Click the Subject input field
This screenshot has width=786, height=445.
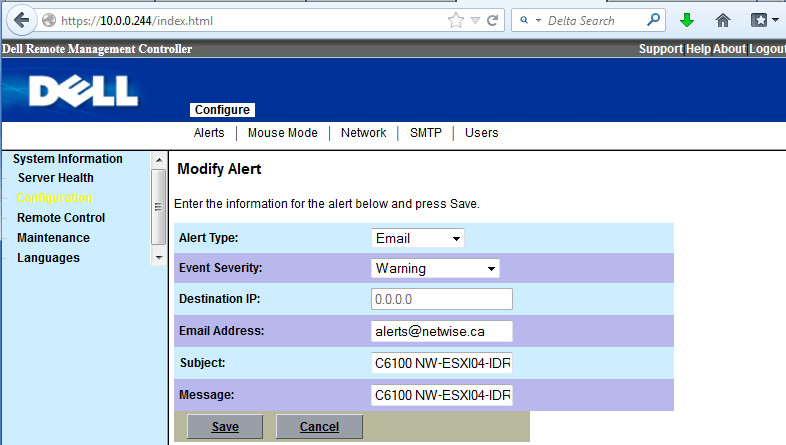[442, 363]
